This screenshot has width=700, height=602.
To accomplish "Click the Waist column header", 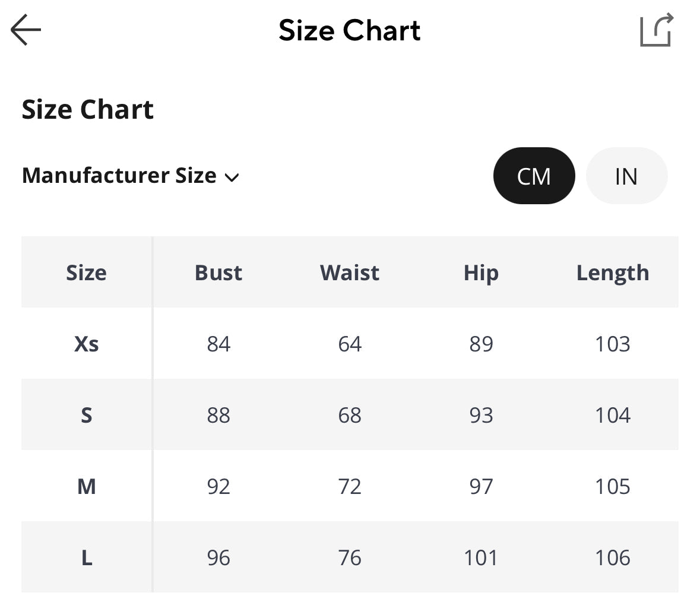I will click(x=350, y=273).
